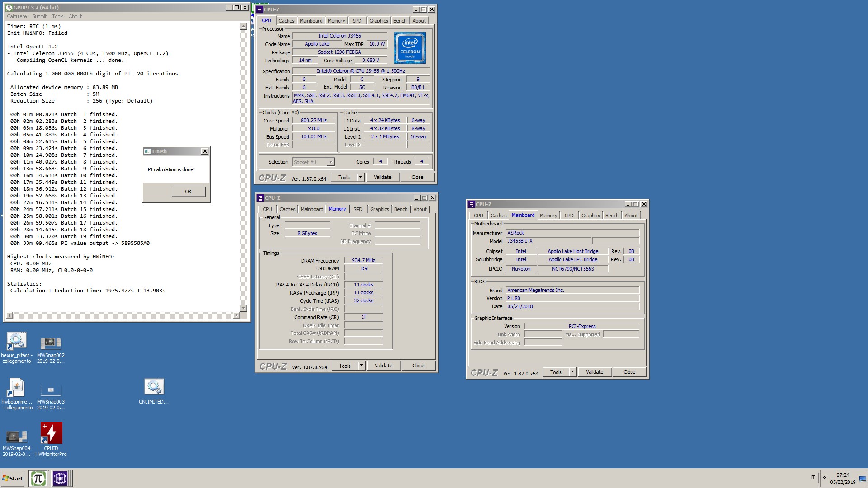Open the Submit menu in GPUPI
868x488 pixels.
[39, 16]
